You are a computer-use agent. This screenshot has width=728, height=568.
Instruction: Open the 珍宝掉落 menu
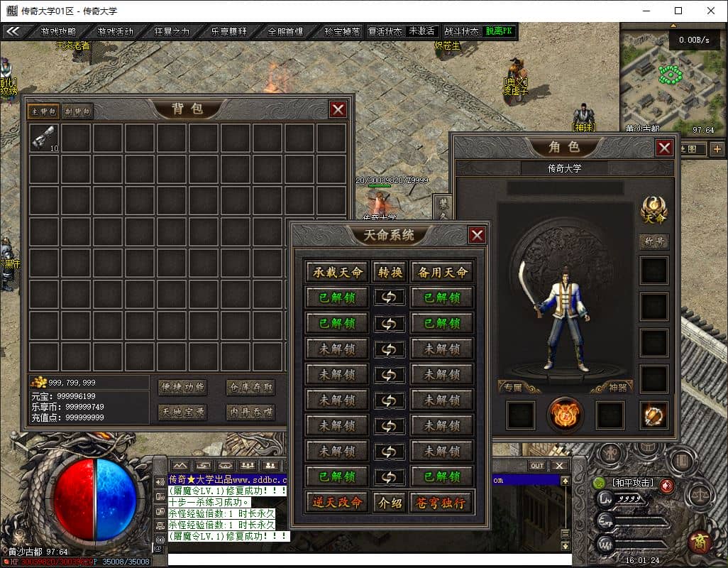342,31
